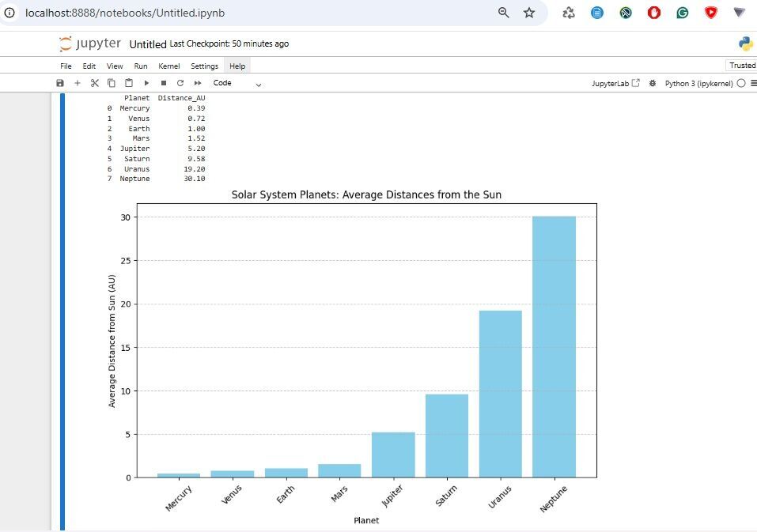Switch kernel via Python 3 (ipykernel)
This screenshot has width=757, height=532.
point(698,83)
